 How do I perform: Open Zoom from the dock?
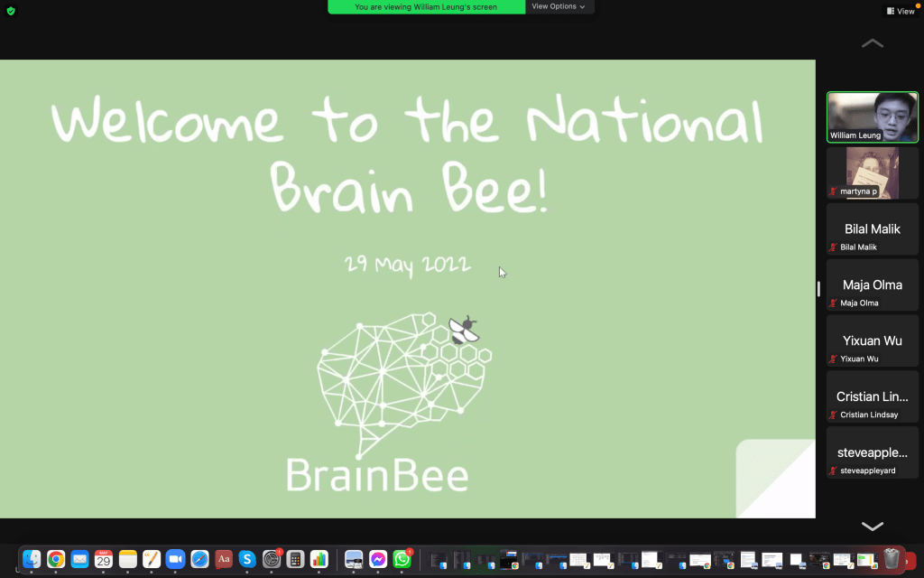[x=175, y=559]
